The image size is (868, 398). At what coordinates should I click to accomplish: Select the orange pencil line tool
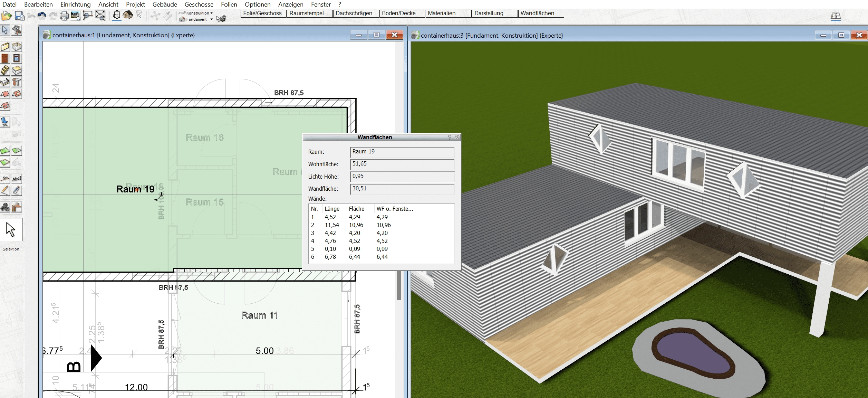point(5,190)
